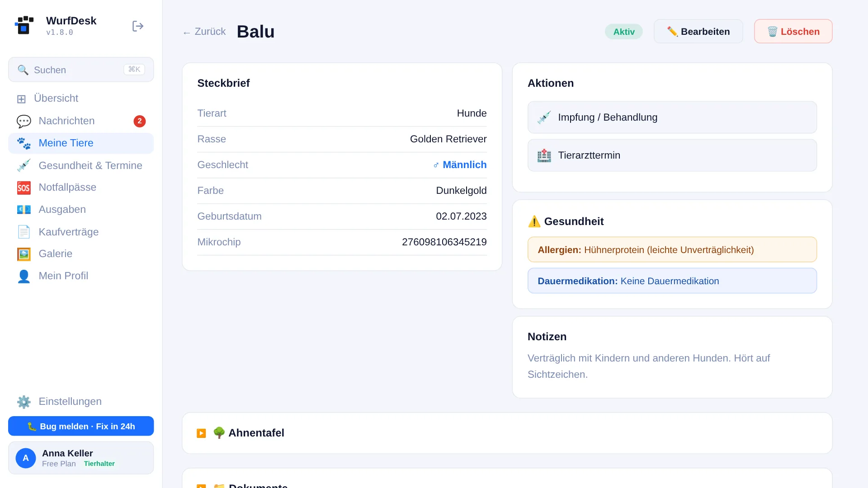The width and height of the screenshot is (868, 488).
Task: Click the Bearbeiten button
Action: [x=698, y=32]
